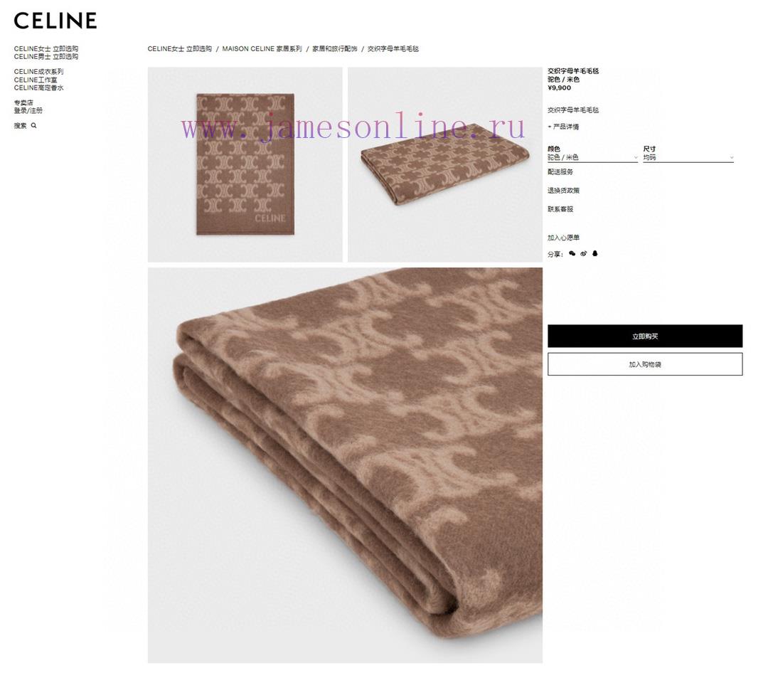The image size is (768, 700).
Task: Expand 产品详情 product details
Action: (x=563, y=127)
